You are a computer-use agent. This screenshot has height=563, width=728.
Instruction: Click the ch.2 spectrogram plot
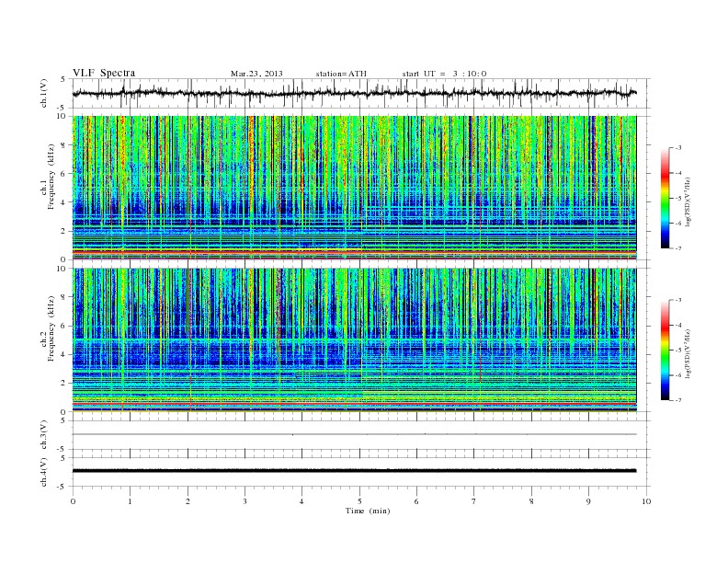354,340
